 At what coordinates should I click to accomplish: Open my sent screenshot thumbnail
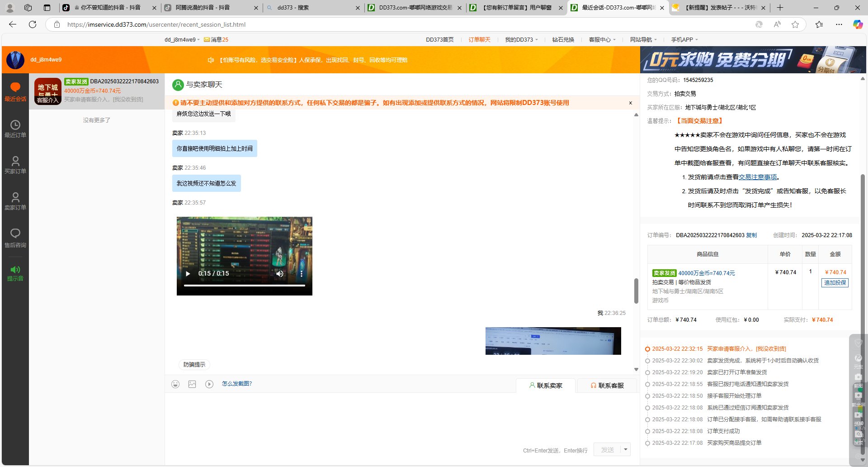pyautogui.click(x=553, y=341)
